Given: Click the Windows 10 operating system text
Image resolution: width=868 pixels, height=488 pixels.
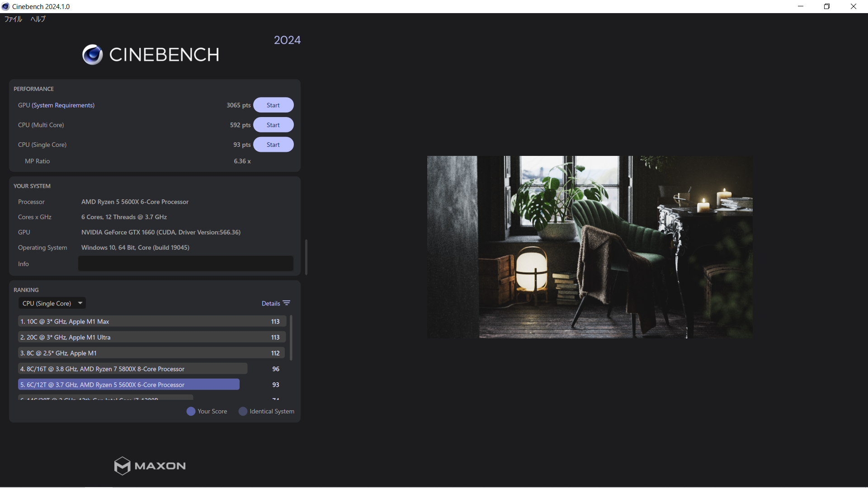Looking at the screenshot, I should (x=135, y=248).
